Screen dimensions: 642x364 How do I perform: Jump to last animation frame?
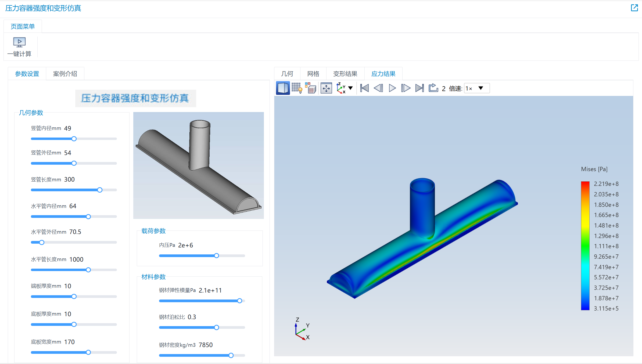point(419,88)
